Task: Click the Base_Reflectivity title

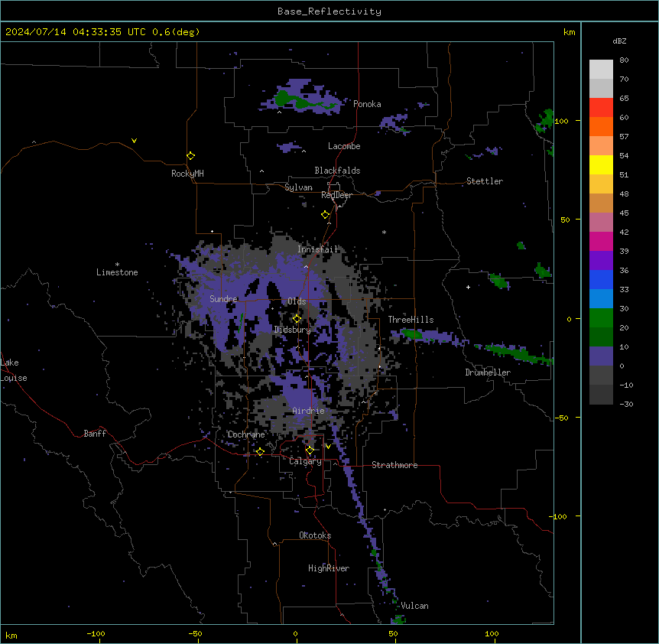Action: pyautogui.click(x=329, y=11)
